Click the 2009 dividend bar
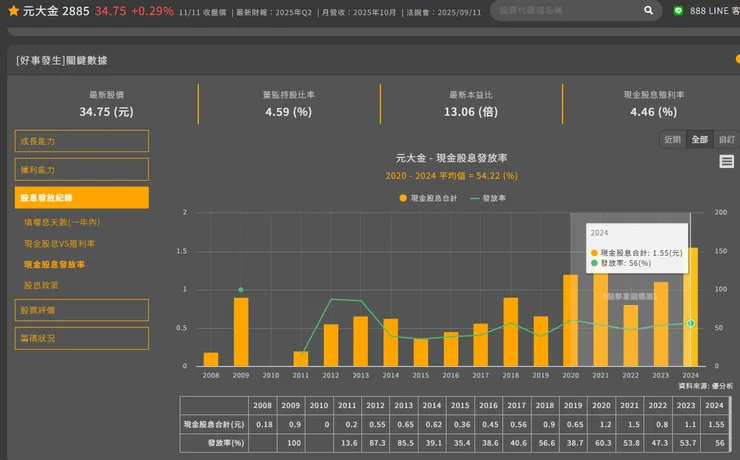 pos(241,332)
